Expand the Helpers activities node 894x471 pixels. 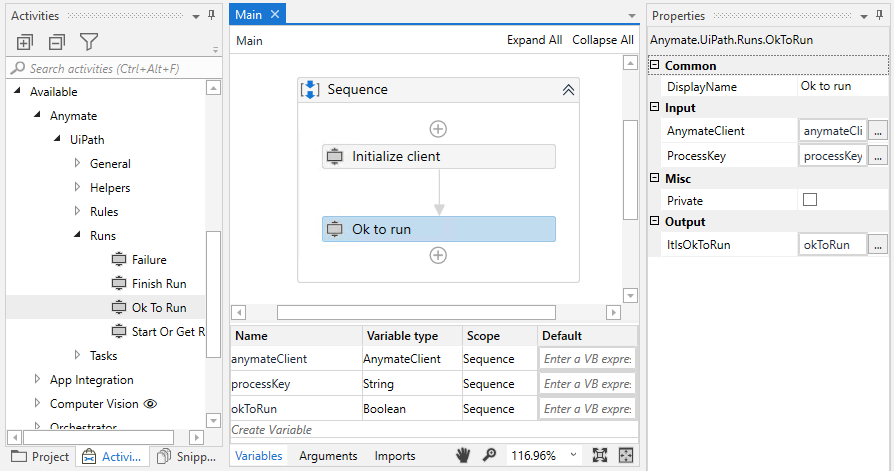(x=78, y=187)
